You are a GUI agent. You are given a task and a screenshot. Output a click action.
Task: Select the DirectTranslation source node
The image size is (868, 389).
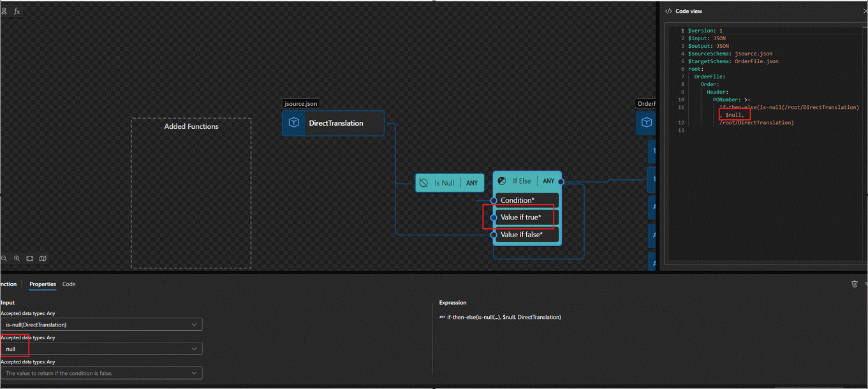334,123
